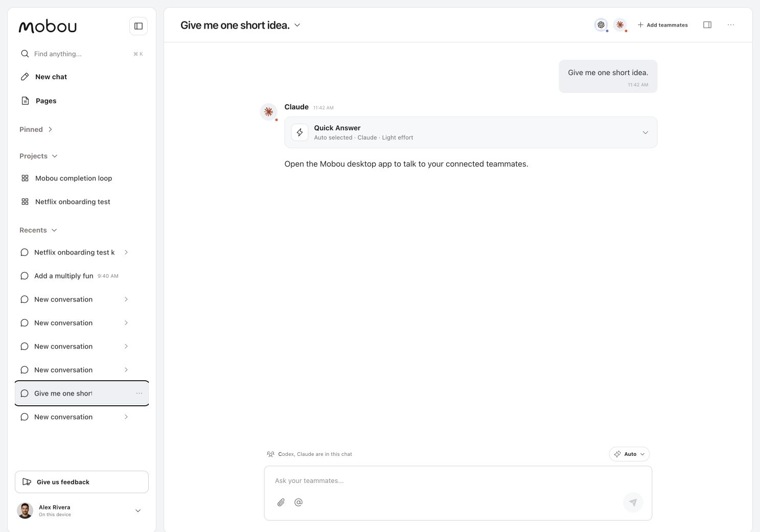Click the user message bubble Give me one short idea
Screen dimensions: 760x532
click(608, 77)
